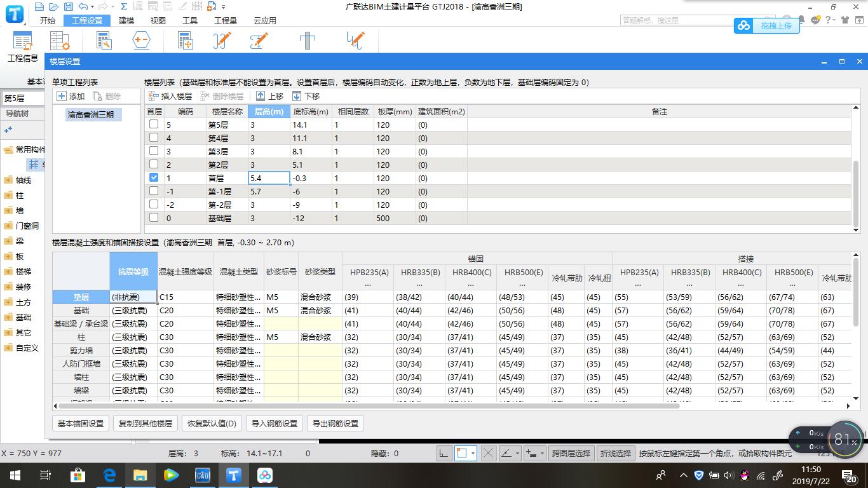The image size is (868, 488).
Task: Switch to the 视图 ribbon tab
Action: (x=158, y=20)
